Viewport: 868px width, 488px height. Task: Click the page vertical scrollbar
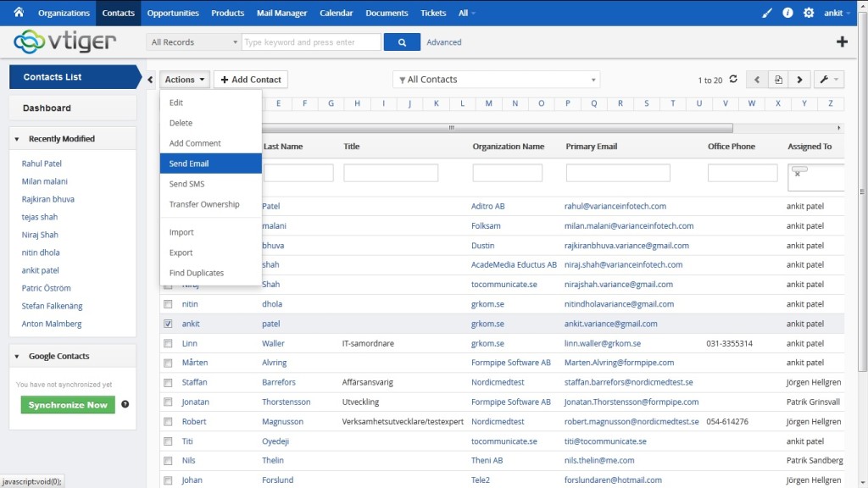pyautogui.click(x=862, y=191)
